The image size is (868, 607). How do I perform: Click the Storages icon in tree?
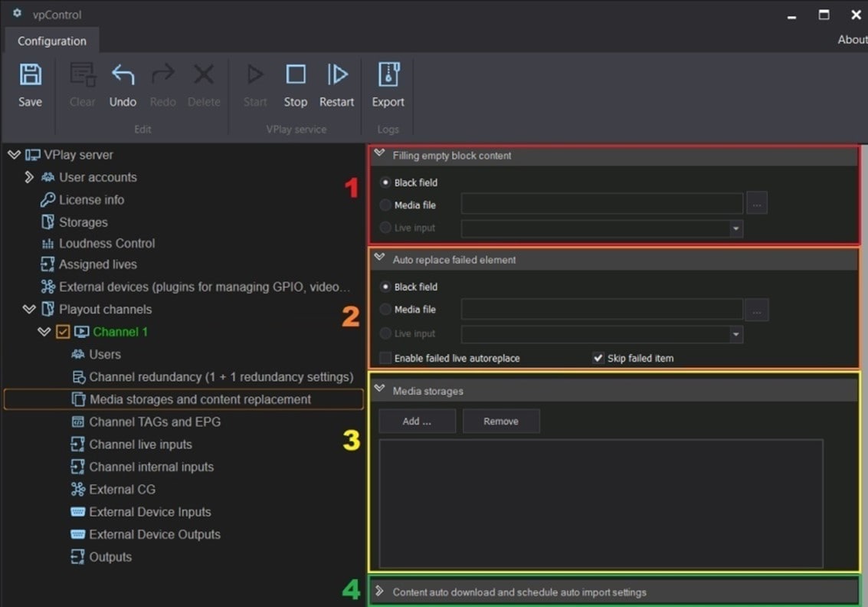tap(48, 222)
